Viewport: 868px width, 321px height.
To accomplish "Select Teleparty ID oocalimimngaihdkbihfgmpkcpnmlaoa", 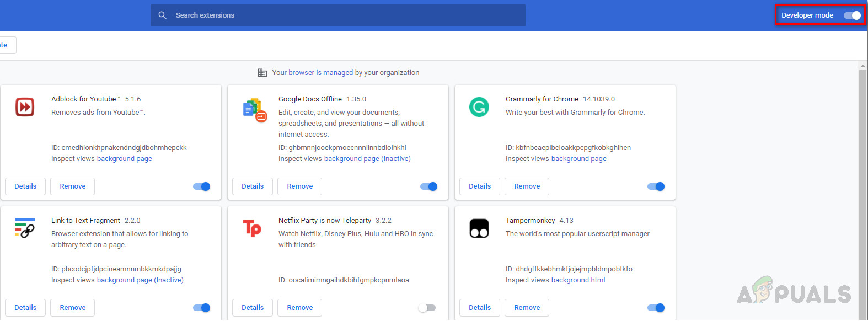I will [349, 280].
